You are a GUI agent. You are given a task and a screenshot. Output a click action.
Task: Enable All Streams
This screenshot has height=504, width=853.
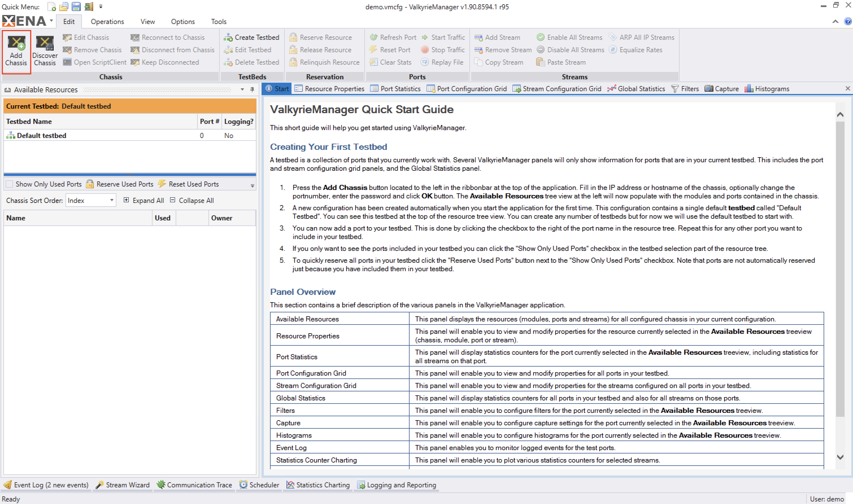(x=569, y=37)
